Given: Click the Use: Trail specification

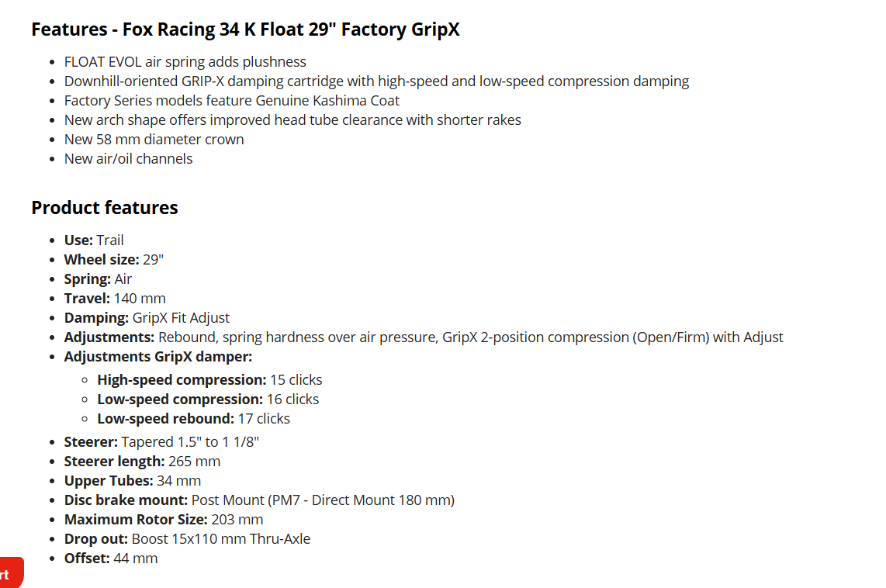Looking at the screenshot, I should [94, 240].
